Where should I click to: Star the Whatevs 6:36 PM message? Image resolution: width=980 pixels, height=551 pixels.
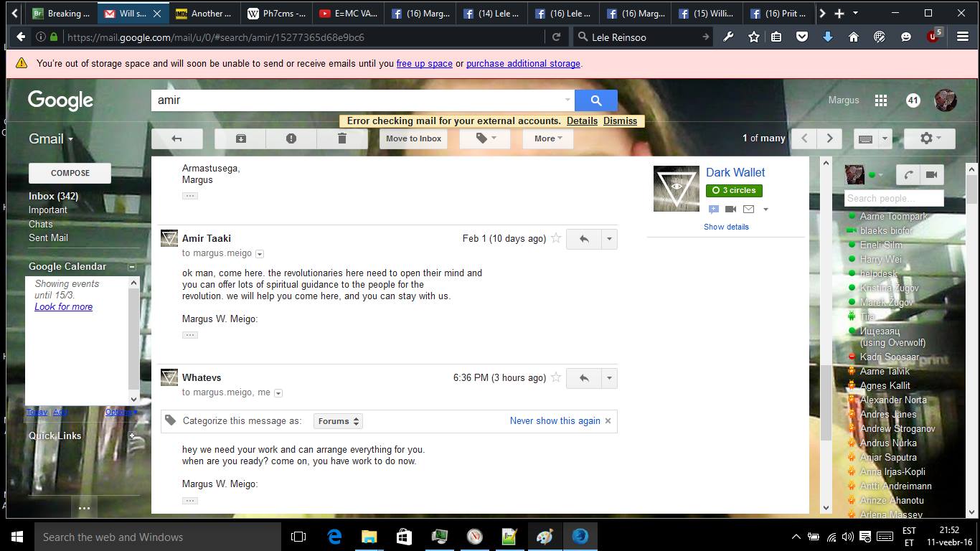coord(556,377)
